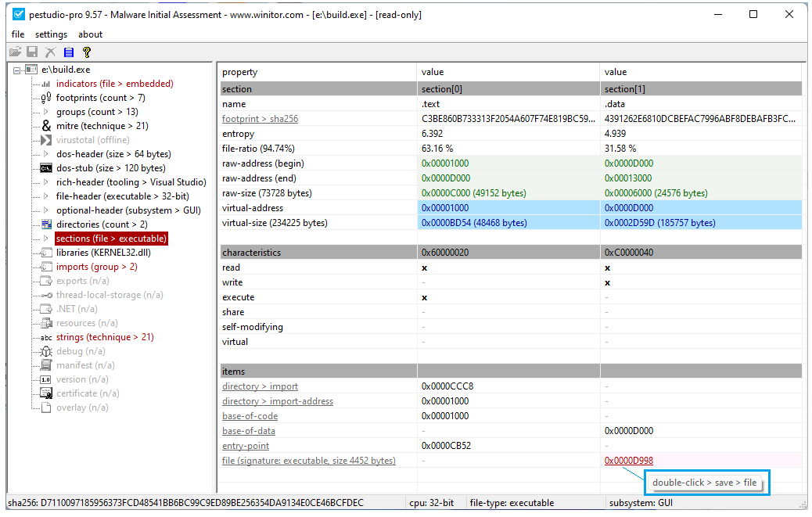Open the help question-mark toolbar icon

pyautogui.click(x=87, y=52)
